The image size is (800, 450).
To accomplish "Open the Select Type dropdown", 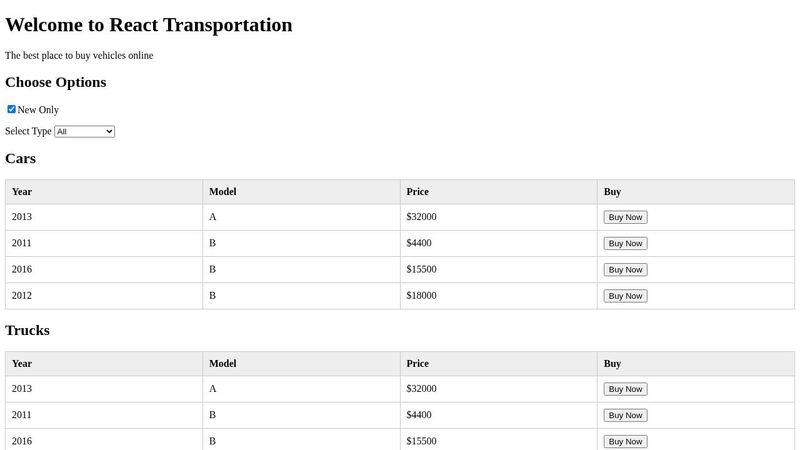I will (x=85, y=131).
